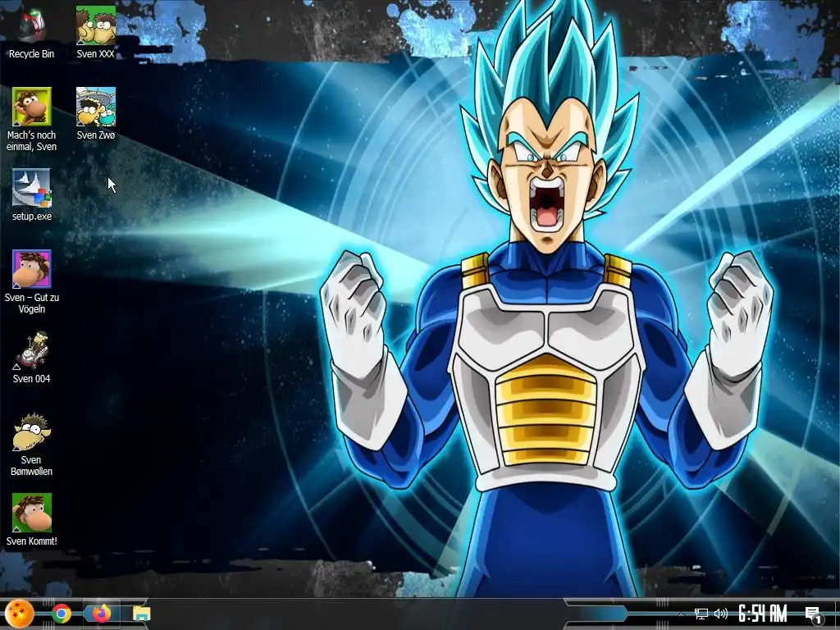
Task: Open the notification action center
Action: 813,614
